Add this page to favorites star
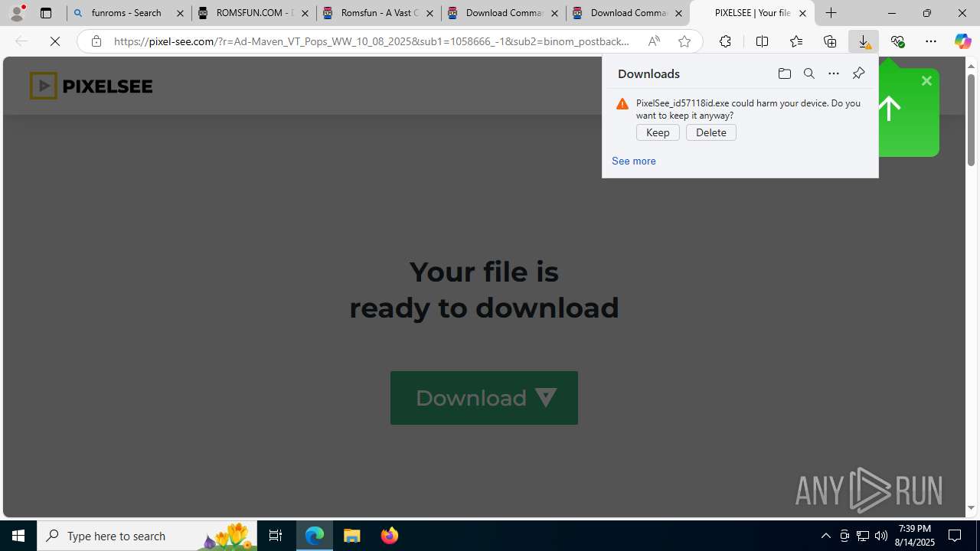 click(684, 41)
